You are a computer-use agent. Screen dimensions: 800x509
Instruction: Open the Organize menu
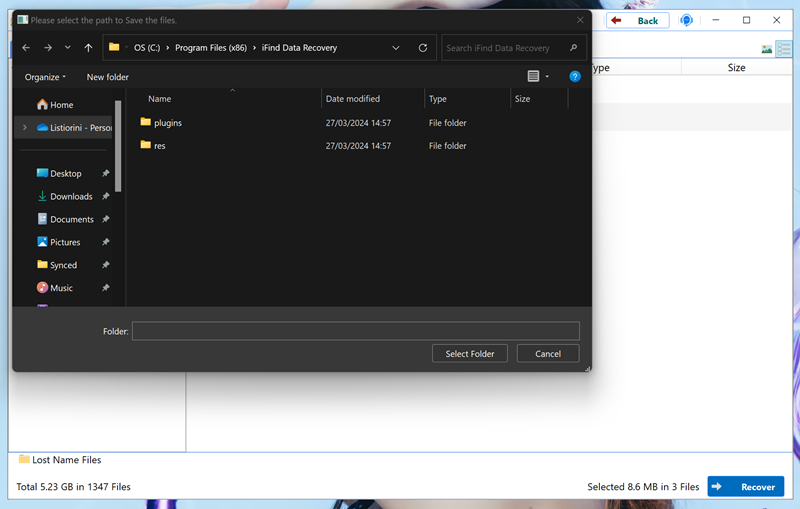coord(45,77)
